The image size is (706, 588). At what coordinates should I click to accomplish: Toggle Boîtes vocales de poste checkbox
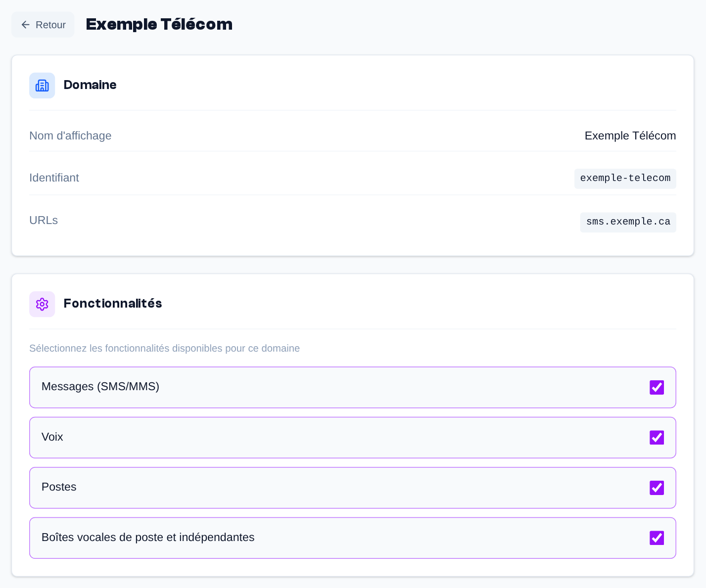click(657, 538)
